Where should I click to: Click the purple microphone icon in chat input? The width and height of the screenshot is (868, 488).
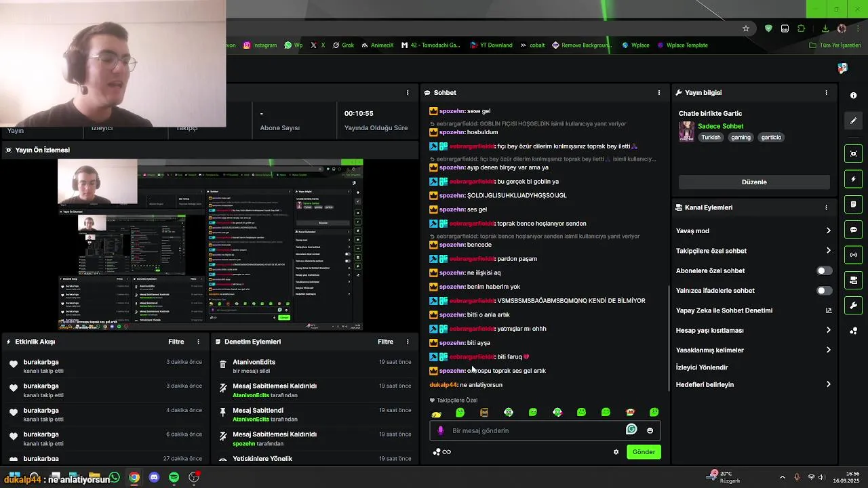(441, 430)
